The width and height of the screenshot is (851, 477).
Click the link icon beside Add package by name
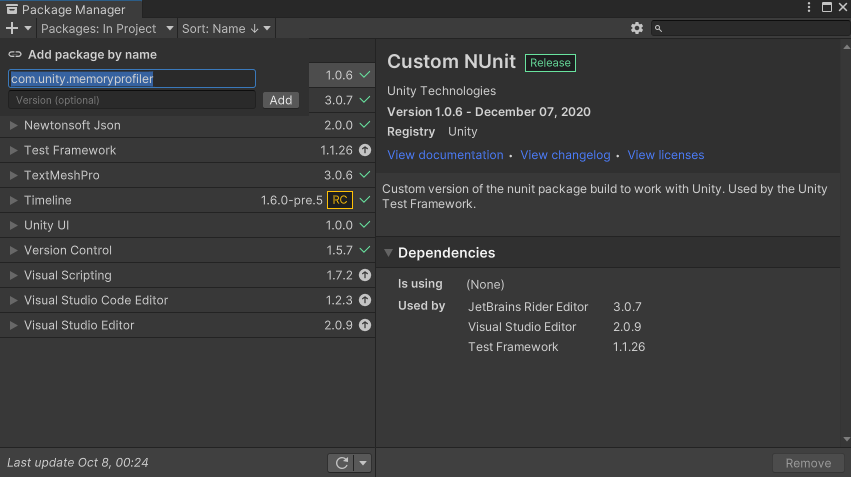click(x=15, y=54)
